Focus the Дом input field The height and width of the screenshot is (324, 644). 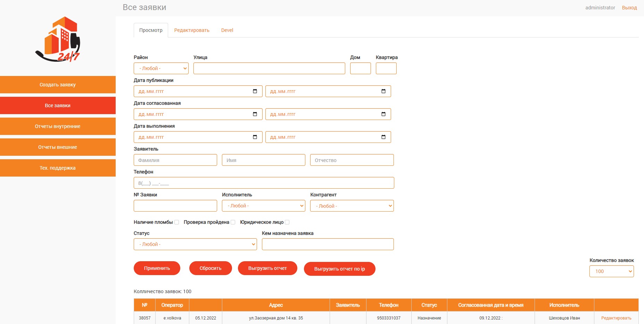click(361, 68)
